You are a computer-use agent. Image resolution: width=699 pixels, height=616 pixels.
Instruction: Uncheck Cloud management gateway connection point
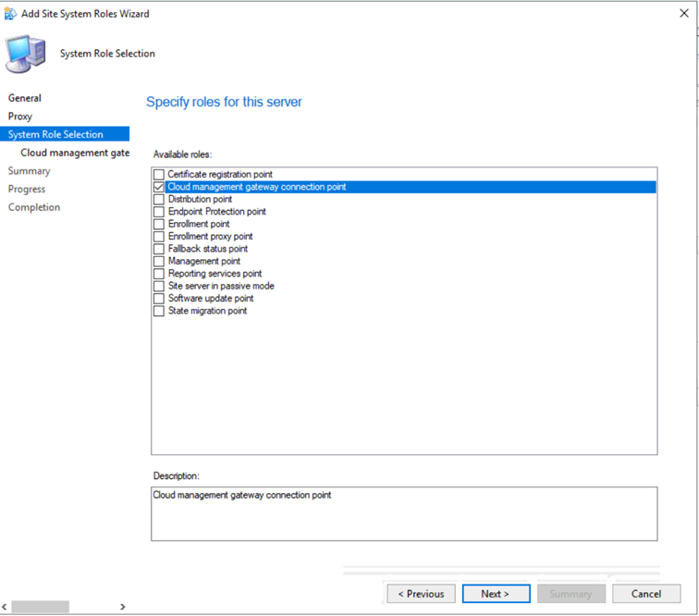click(x=159, y=187)
